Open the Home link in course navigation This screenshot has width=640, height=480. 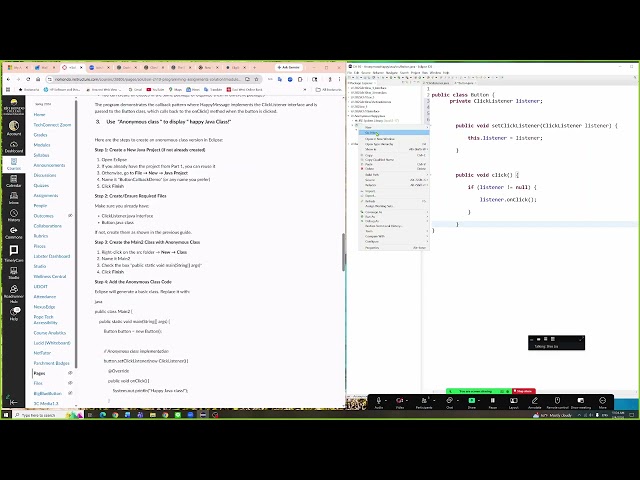[x=39, y=115]
